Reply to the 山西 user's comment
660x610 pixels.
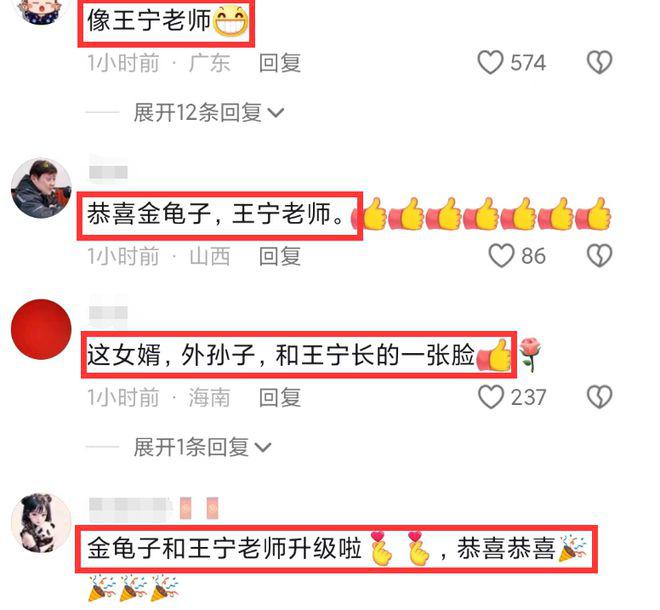tap(279, 256)
